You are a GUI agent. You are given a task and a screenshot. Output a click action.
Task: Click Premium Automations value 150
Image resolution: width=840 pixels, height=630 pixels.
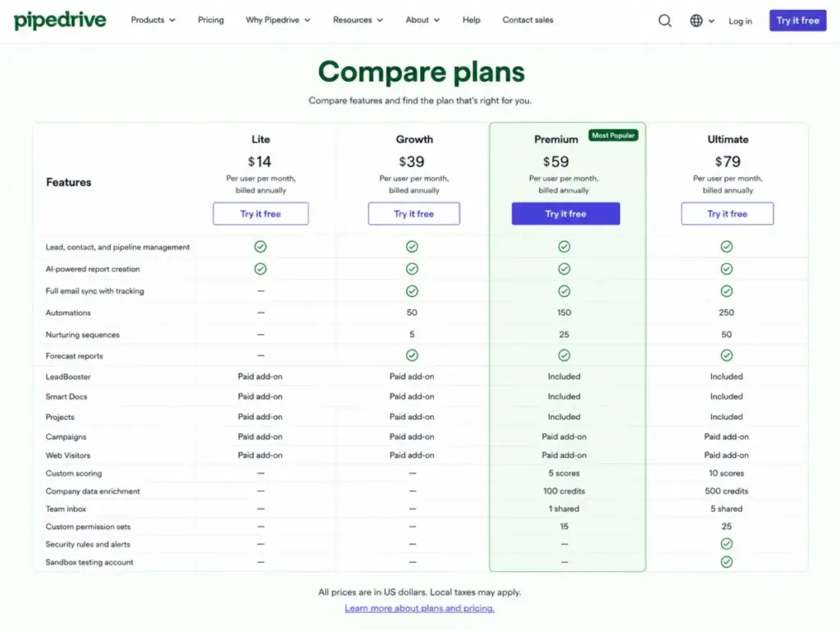point(564,313)
